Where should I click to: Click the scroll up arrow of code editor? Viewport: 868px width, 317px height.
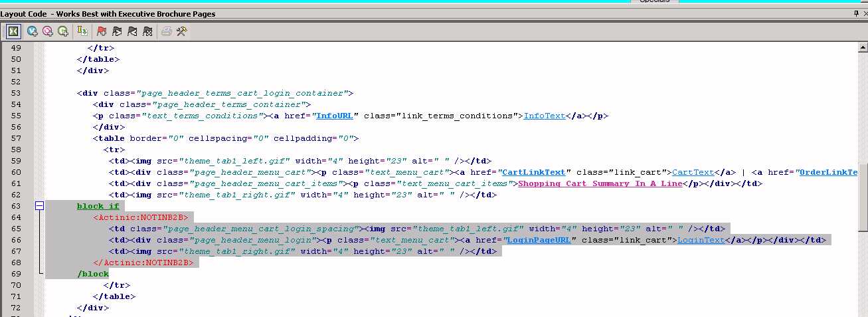coord(862,47)
